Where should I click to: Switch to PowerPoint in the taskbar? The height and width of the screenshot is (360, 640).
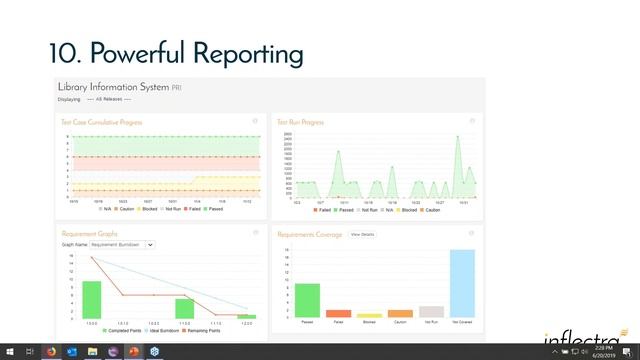pyautogui.click(x=134, y=351)
